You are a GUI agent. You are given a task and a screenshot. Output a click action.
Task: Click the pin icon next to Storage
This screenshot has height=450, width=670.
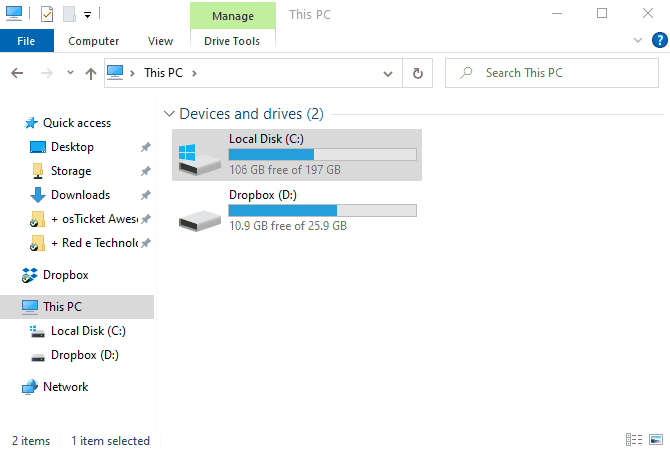click(146, 171)
